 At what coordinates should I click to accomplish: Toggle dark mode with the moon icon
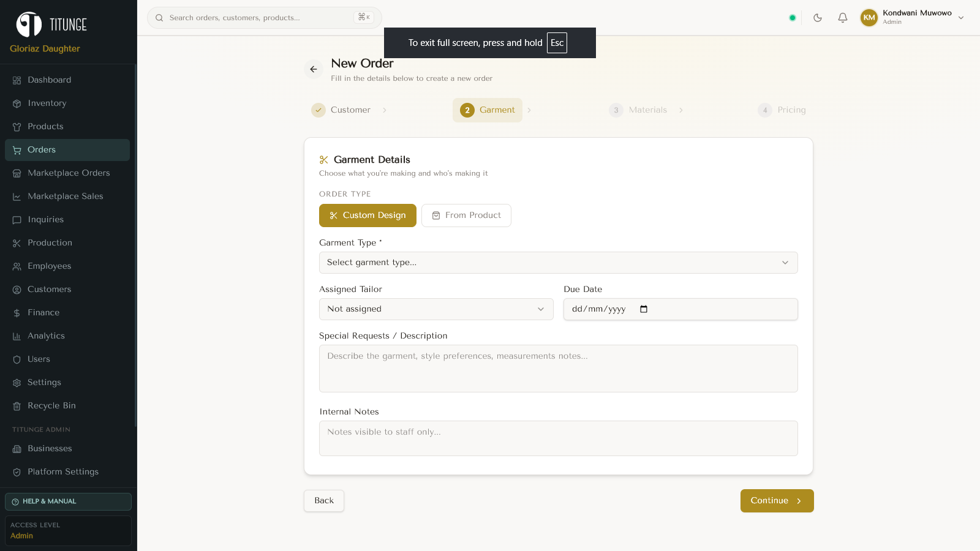[818, 18]
